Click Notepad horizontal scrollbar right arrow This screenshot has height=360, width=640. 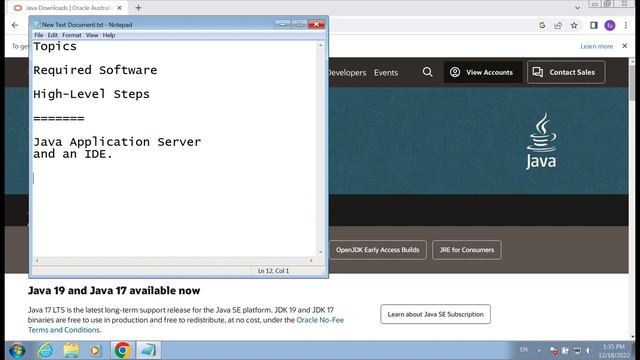pos(311,260)
